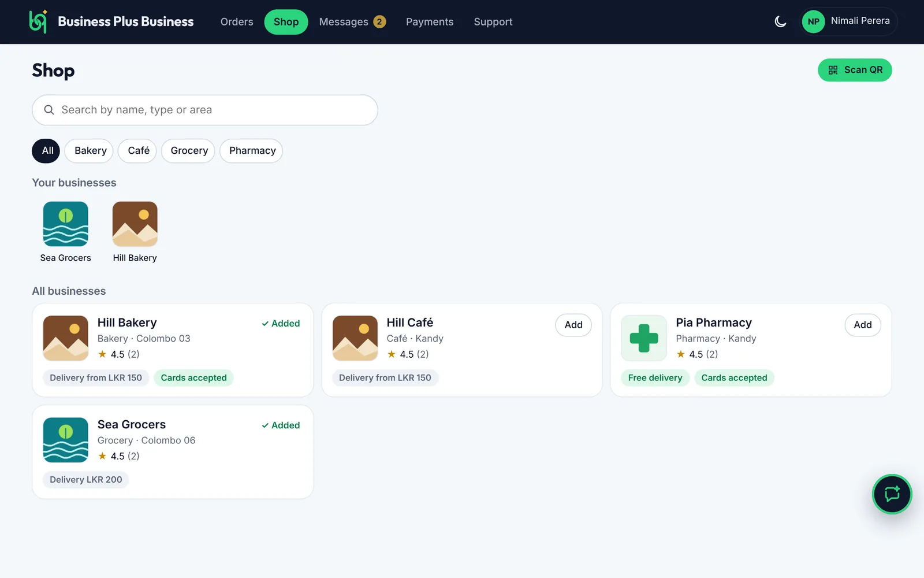The height and width of the screenshot is (578, 924).
Task: Click Sea Grocers card logo thumbnail
Action: [x=66, y=440]
